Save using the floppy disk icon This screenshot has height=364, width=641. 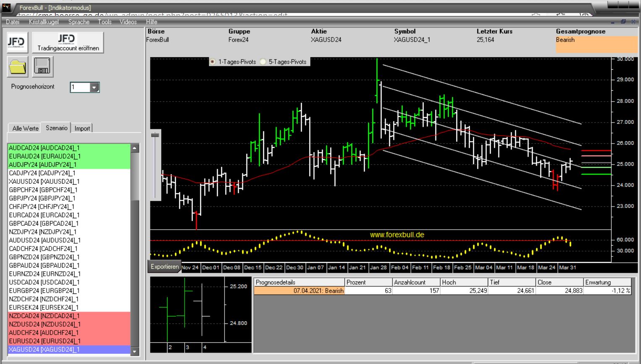pyautogui.click(x=43, y=67)
